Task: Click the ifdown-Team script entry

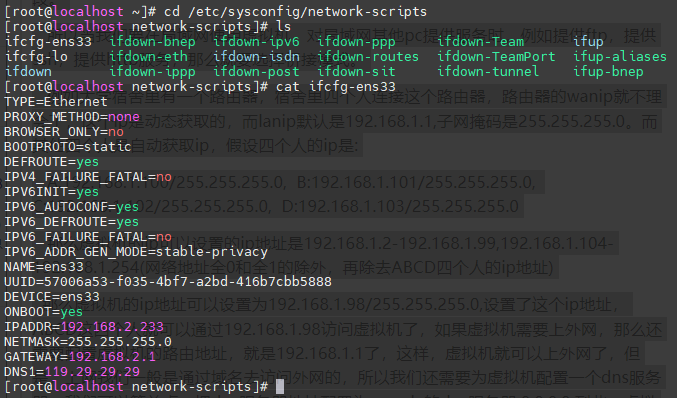Action: coord(481,42)
